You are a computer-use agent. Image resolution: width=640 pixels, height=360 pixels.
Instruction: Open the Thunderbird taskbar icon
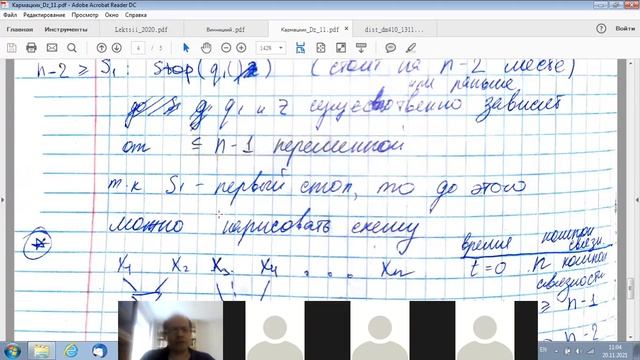99,351
